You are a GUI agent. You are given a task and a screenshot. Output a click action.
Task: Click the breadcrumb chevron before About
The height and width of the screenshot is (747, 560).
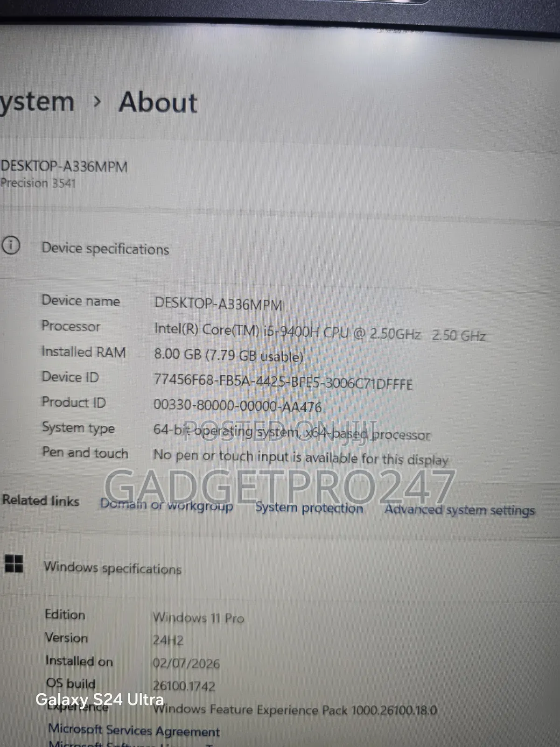97,101
